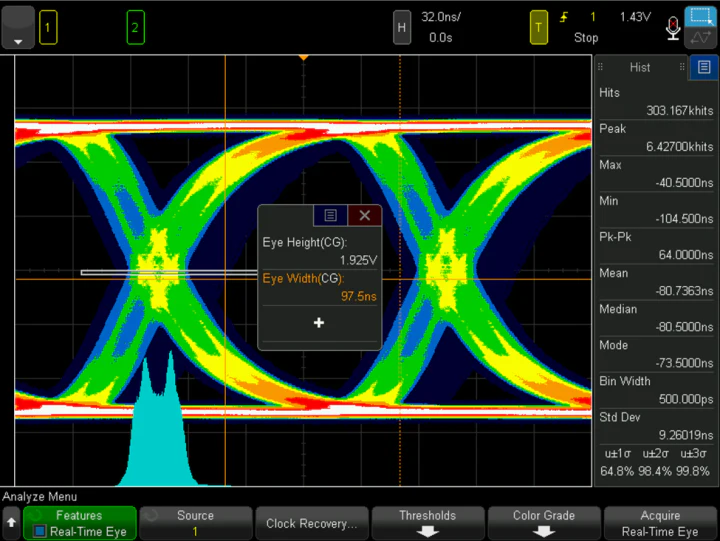
Task: Open the main menu dropdown button
Action: coord(18,28)
